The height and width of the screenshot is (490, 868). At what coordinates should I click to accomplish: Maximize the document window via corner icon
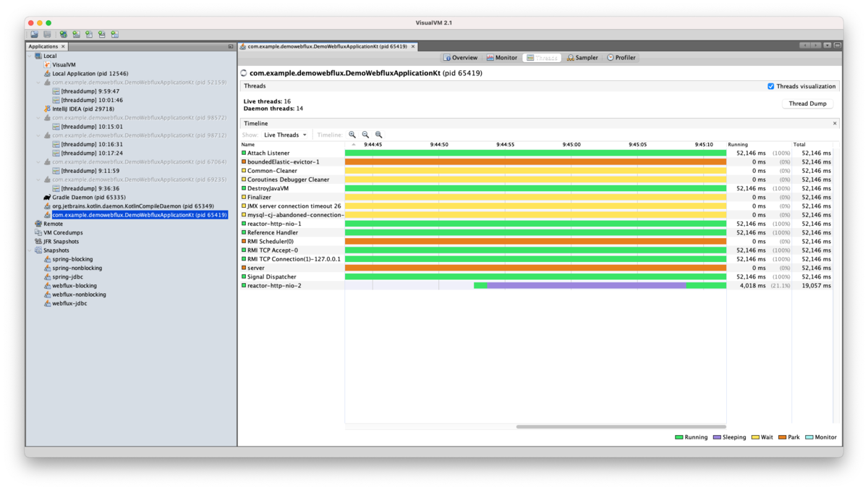point(838,46)
